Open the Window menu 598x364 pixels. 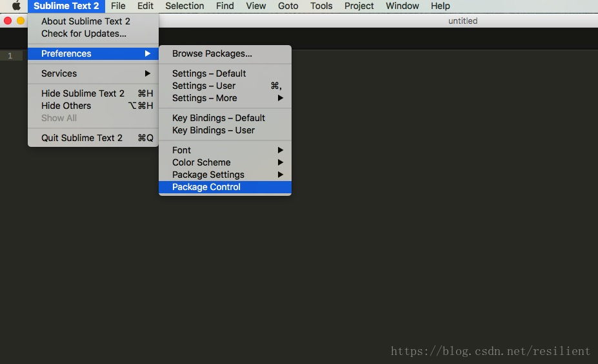403,6
